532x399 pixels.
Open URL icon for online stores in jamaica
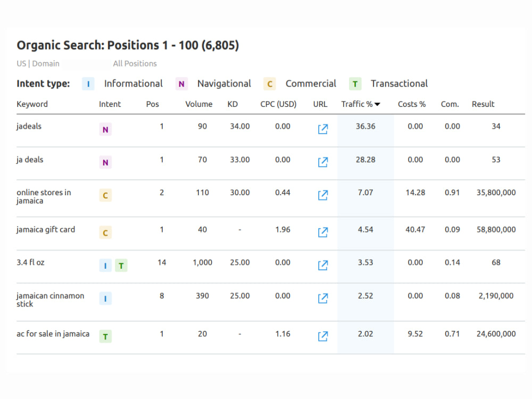click(x=323, y=195)
